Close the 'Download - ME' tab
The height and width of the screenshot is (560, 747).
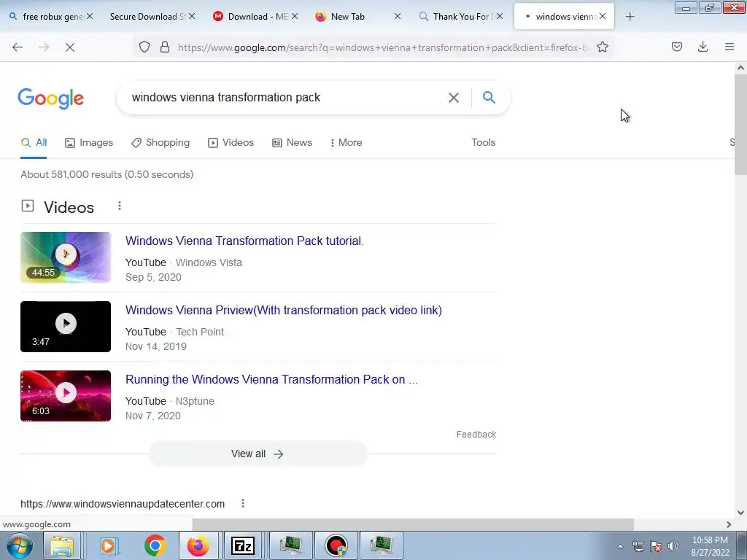[x=295, y=16]
